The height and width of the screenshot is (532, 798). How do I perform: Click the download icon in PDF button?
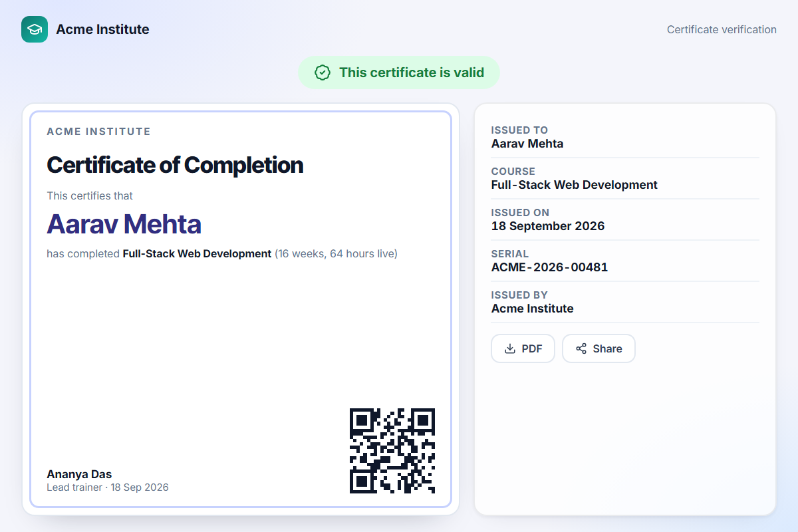pyautogui.click(x=511, y=348)
